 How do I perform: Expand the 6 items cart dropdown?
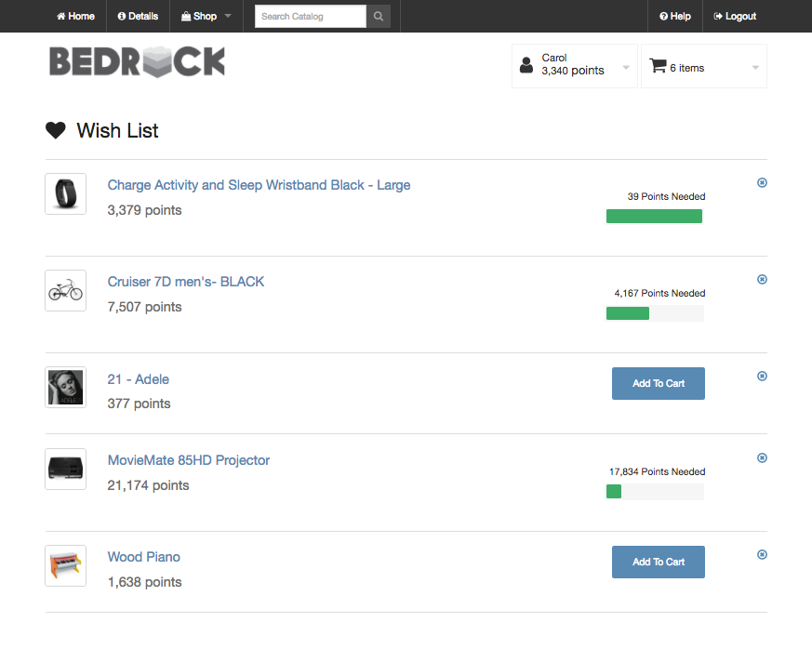704,66
